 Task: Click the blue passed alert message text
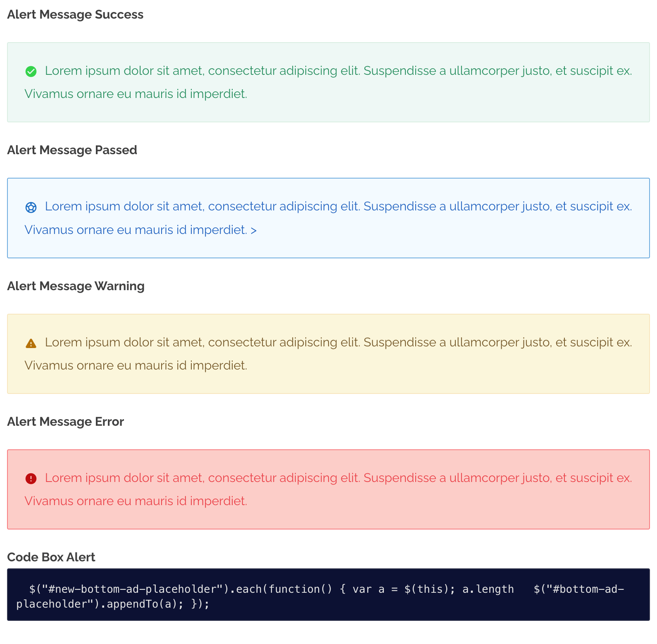328,218
